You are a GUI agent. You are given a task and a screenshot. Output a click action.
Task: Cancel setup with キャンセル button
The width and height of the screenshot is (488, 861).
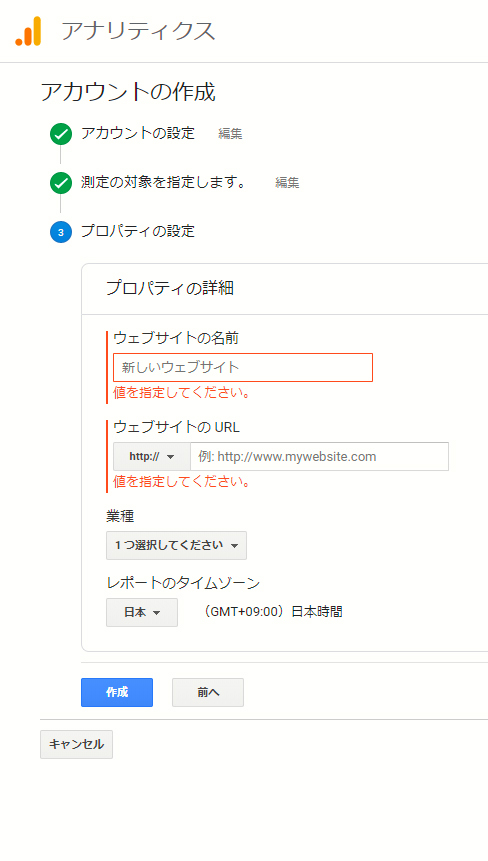(x=76, y=744)
